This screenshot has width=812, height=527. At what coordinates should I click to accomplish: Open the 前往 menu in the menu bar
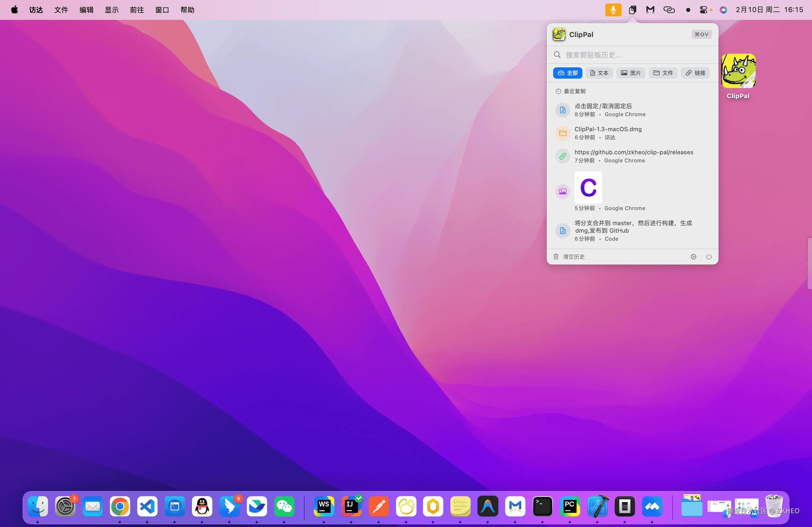[137, 10]
